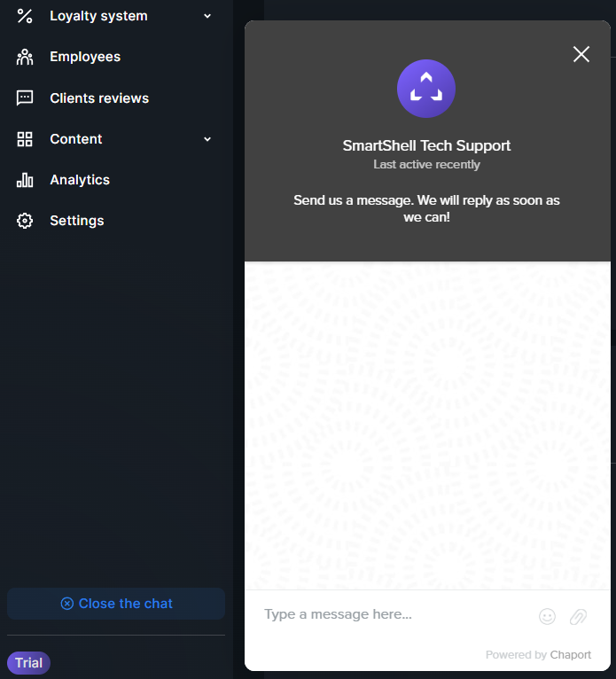Close the support chat with X
Screen dimensions: 616x679
click(x=581, y=55)
